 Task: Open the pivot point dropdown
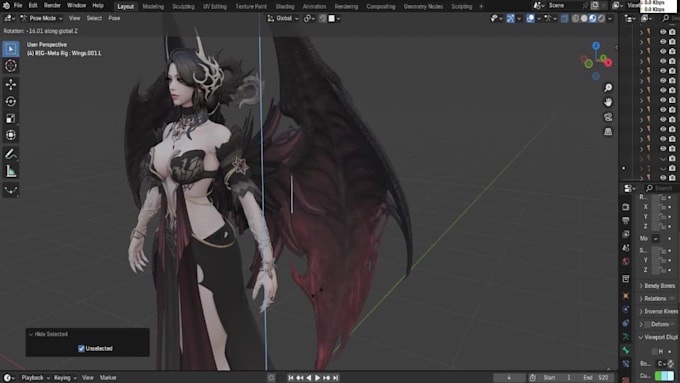pos(309,18)
